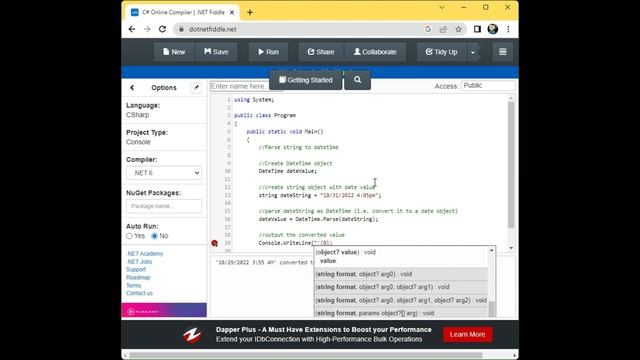Image resolution: width=640 pixels, height=360 pixels.
Task: Click the pin icon beside Options
Action: 196,87
